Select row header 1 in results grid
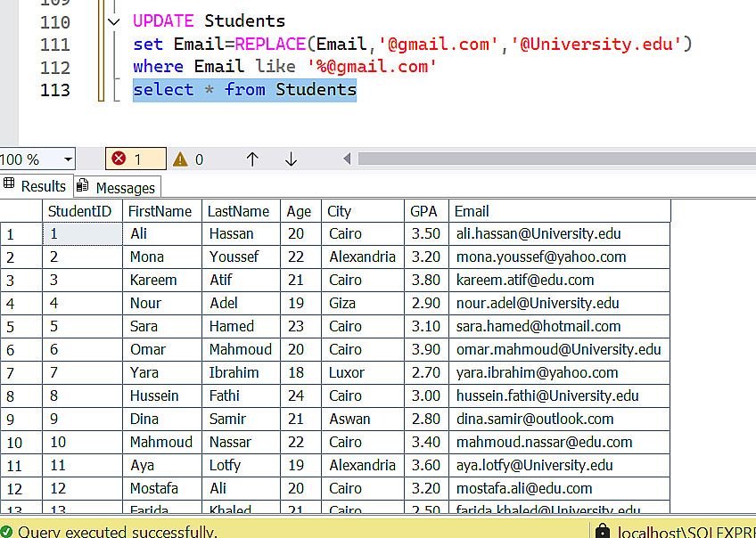Screen dimensions: 756x538 [x=21, y=234]
